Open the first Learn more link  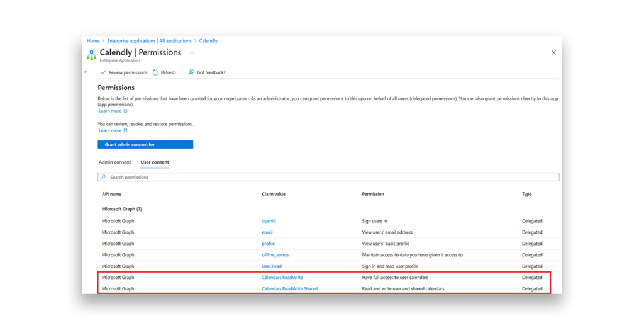(113, 111)
